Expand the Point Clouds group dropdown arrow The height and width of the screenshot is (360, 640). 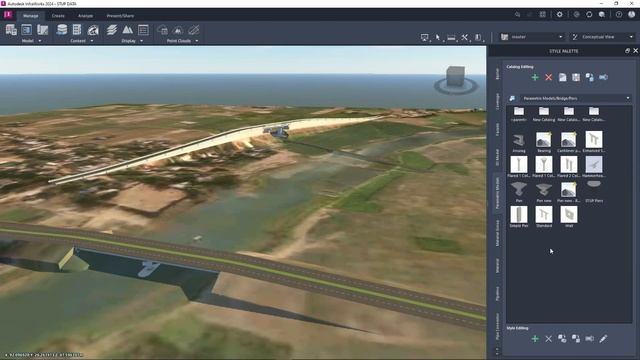click(x=197, y=41)
